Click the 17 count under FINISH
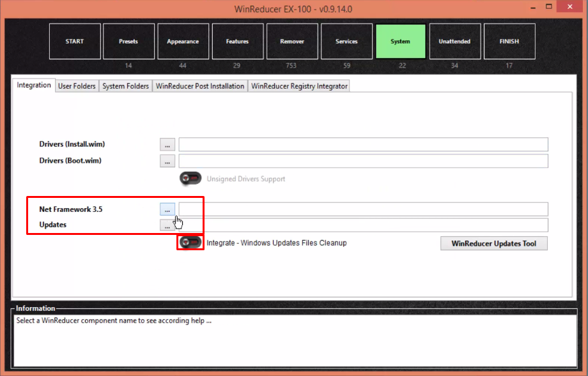 509,66
